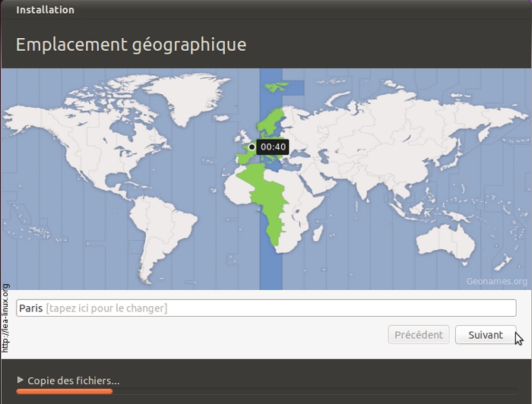Click the disabled Précédent button
This screenshot has height=404, width=532.
pyautogui.click(x=418, y=335)
